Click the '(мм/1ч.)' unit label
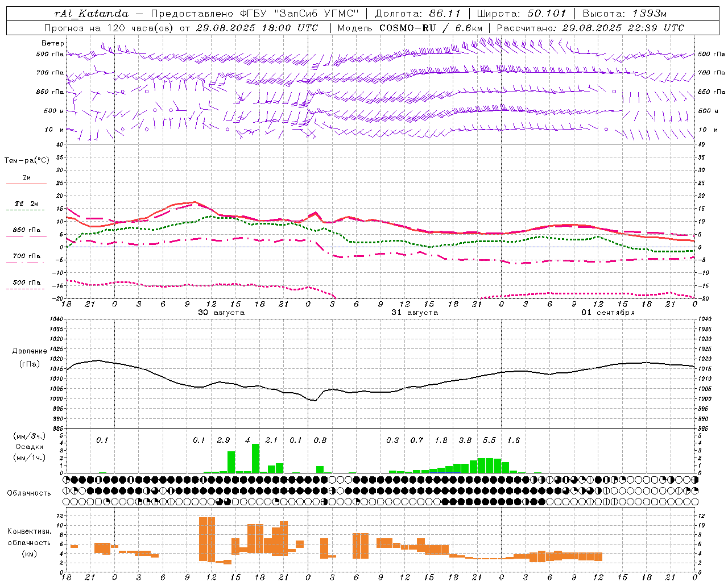Viewport: 728px width, 582px height. (30, 458)
